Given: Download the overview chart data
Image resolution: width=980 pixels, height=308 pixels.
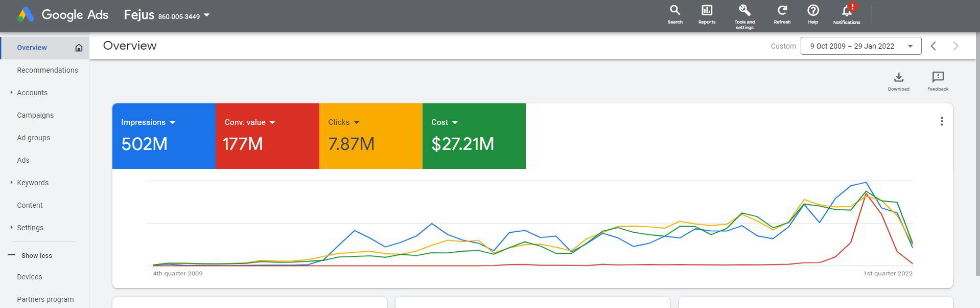Looking at the screenshot, I should tap(898, 81).
